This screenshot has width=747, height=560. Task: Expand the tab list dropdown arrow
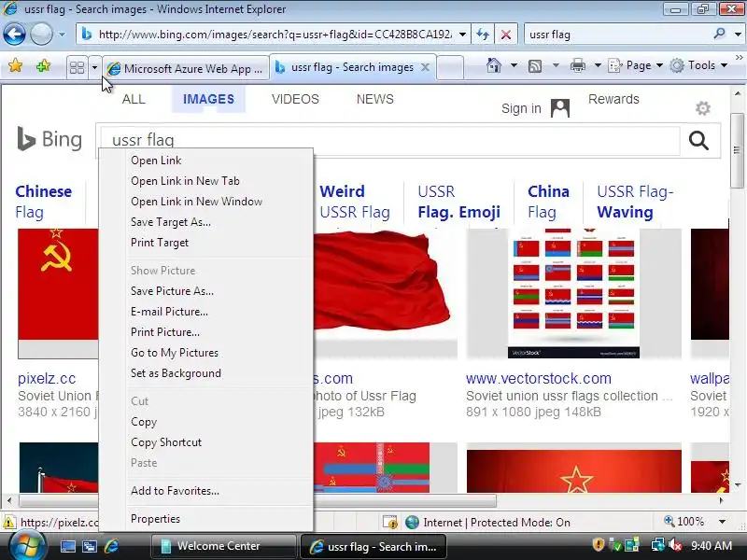[94, 67]
